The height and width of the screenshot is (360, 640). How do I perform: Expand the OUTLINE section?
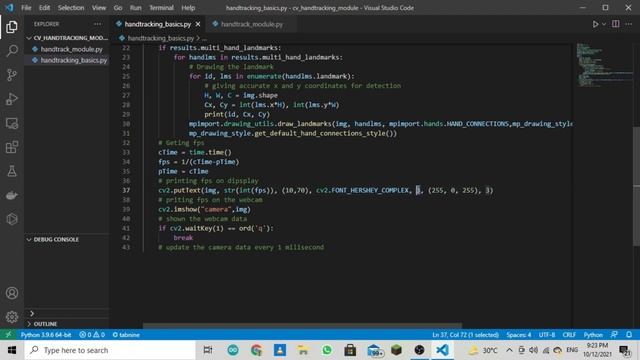tap(45, 324)
